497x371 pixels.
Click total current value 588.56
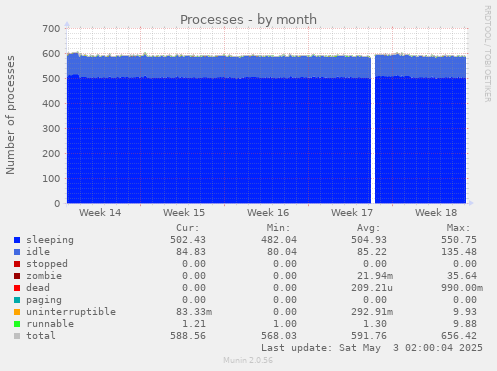[188, 336]
